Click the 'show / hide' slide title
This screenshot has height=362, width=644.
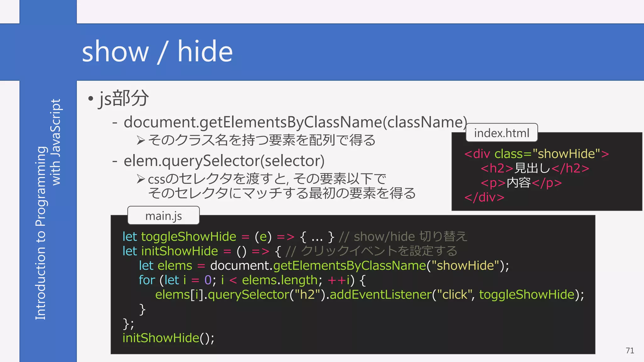point(157,52)
